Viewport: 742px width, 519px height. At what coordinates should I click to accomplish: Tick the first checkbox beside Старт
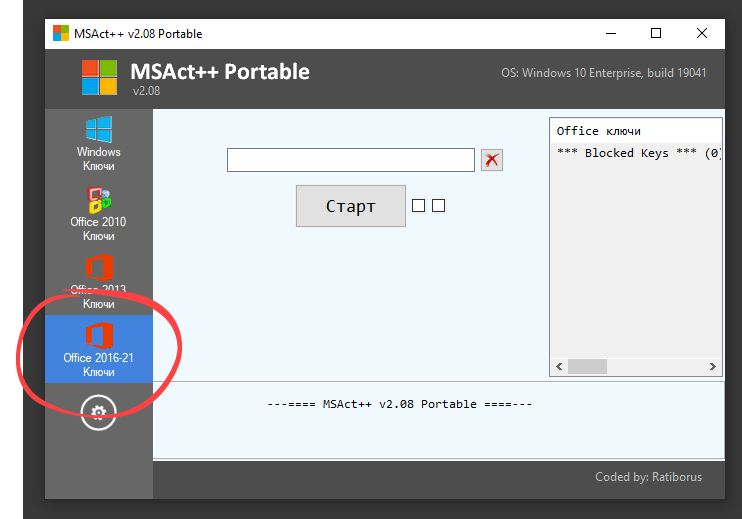[x=418, y=206]
